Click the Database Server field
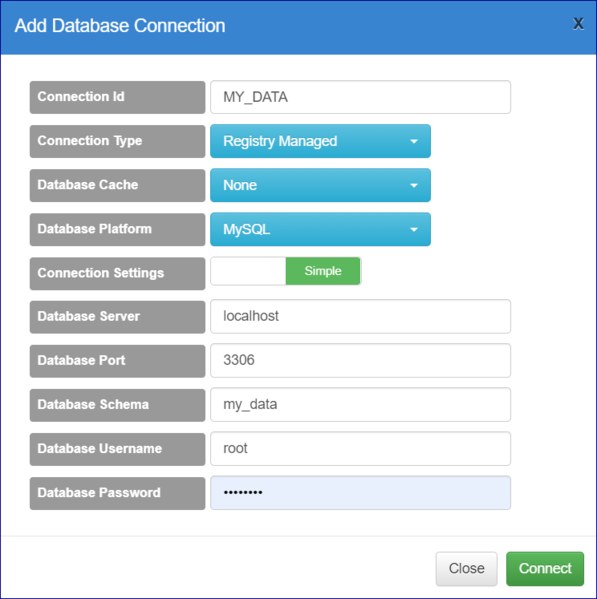The height and width of the screenshot is (599, 597). click(x=360, y=316)
